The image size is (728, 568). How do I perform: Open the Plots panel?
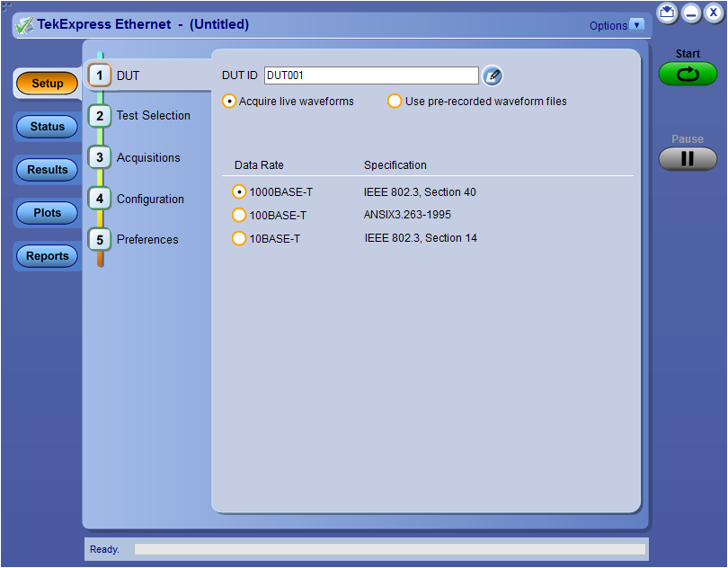(x=46, y=212)
